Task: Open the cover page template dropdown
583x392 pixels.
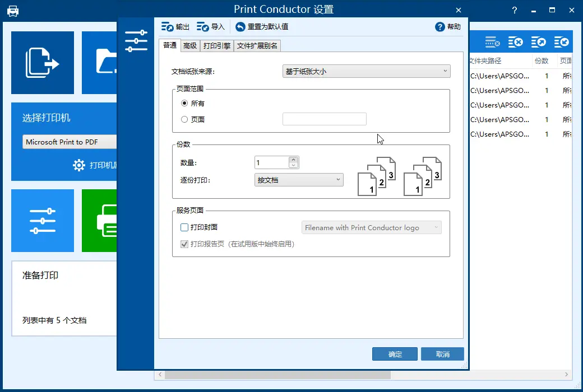Action: click(372, 227)
